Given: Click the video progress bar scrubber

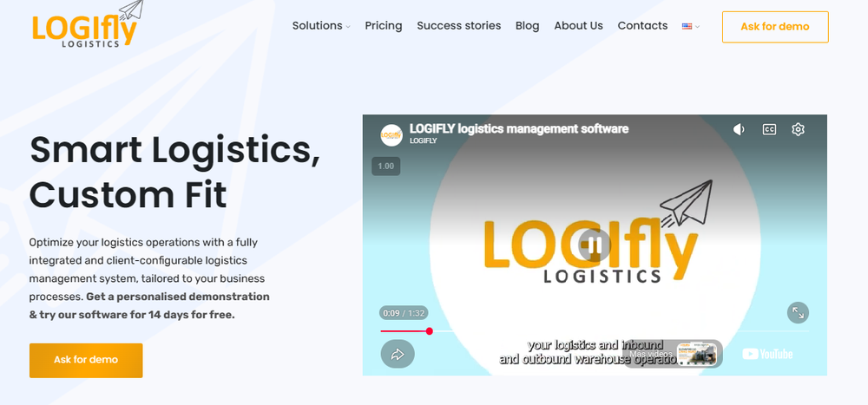Looking at the screenshot, I should [430, 331].
